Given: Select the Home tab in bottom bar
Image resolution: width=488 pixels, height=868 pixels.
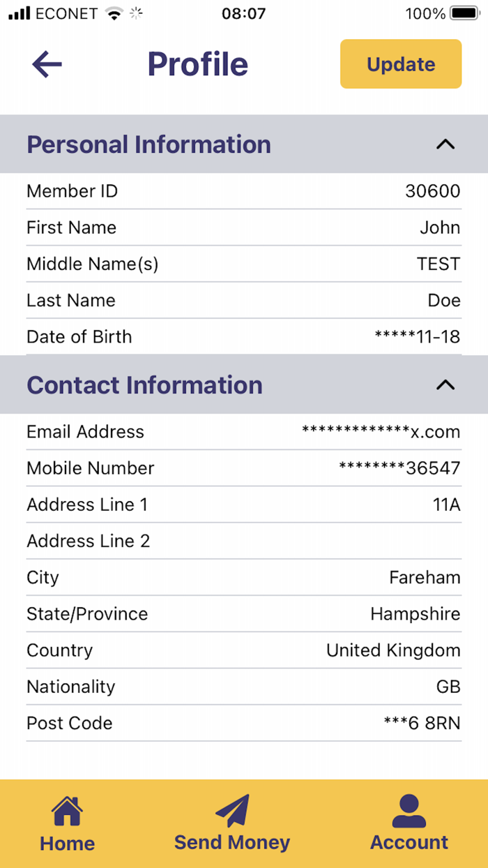Looking at the screenshot, I should tap(66, 823).
